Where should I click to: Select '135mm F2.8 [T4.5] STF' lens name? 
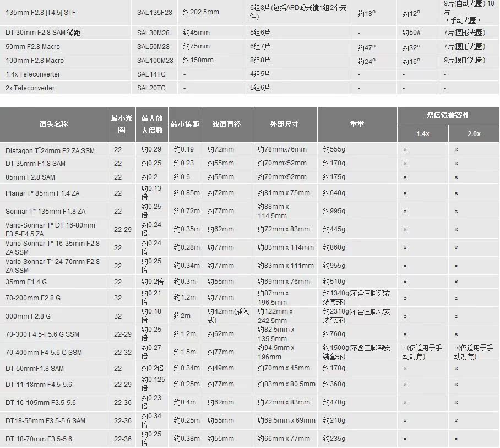(x=41, y=13)
